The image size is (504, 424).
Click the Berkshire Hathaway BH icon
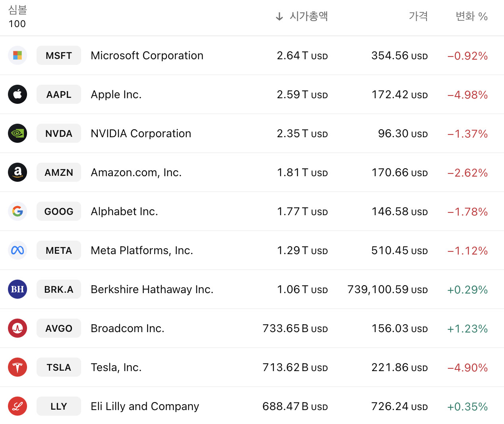coord(17,289)
